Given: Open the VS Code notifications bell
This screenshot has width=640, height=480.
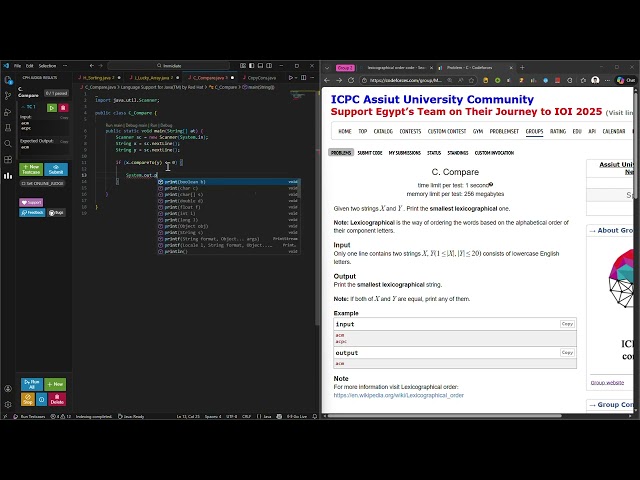Looking at the screenshot, I should (315, 416).
